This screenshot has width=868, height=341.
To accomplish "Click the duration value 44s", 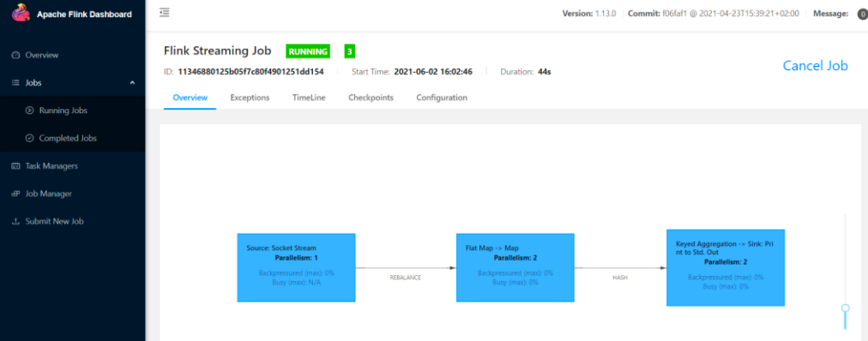I will coord(544,72).
